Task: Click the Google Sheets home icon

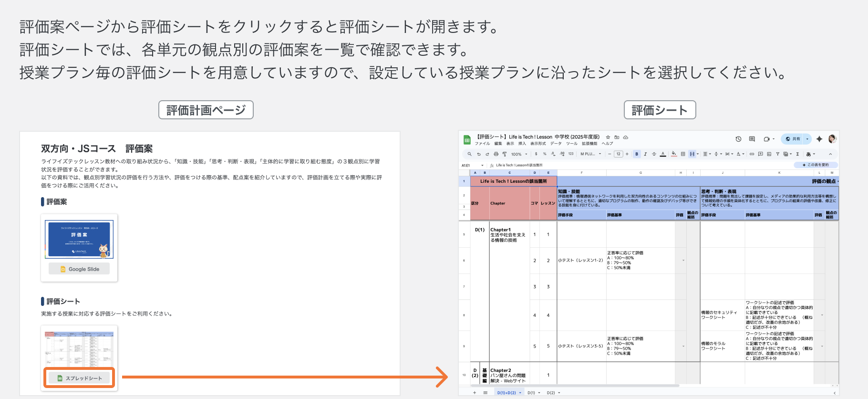Action: pyautogui.click(x=467, y=140)
